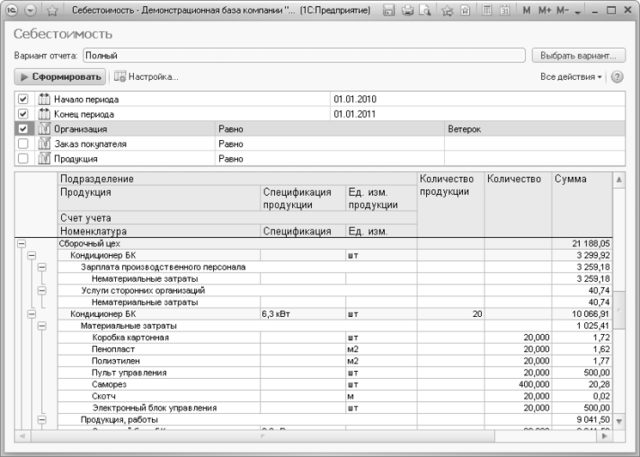
Task: Click the Save (diskette) icon in title bar
Action: pos(389,11)
